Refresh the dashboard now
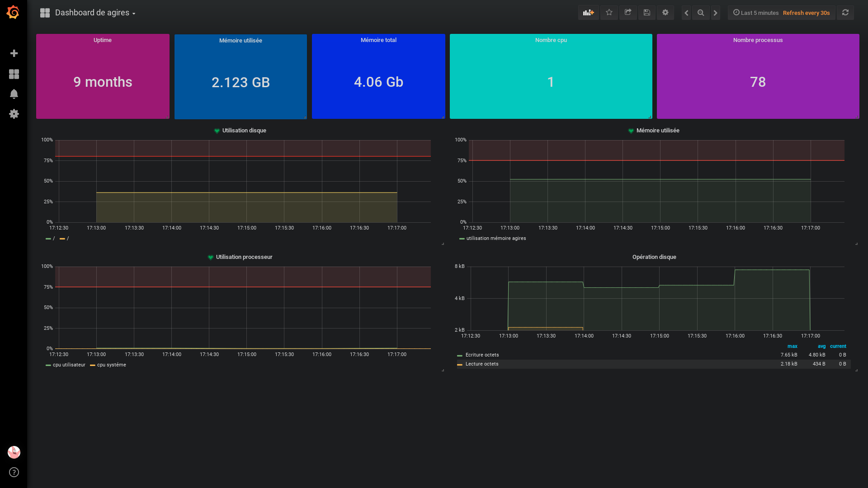The image size is (868, 488). coord(845,13)
